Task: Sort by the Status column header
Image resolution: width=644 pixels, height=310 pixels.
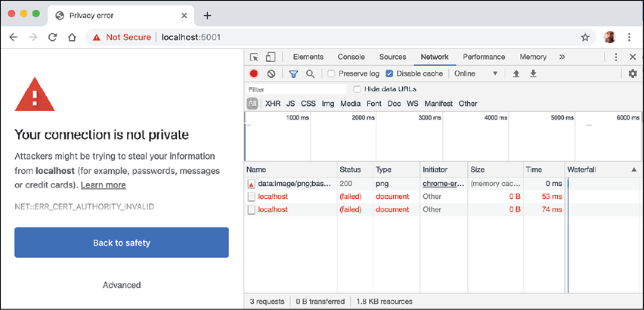Action: pos(355,169)
